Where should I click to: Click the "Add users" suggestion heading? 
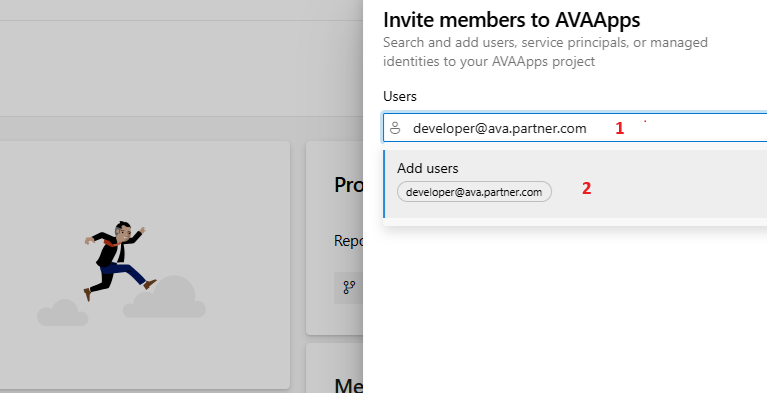coord(428,168)
